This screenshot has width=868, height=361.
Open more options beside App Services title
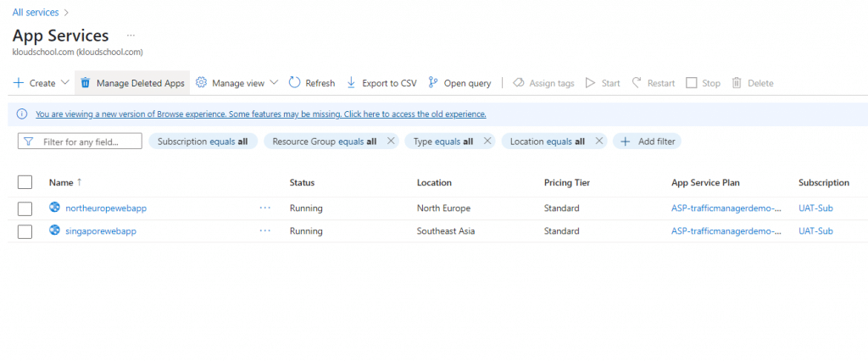pos(131,36)
